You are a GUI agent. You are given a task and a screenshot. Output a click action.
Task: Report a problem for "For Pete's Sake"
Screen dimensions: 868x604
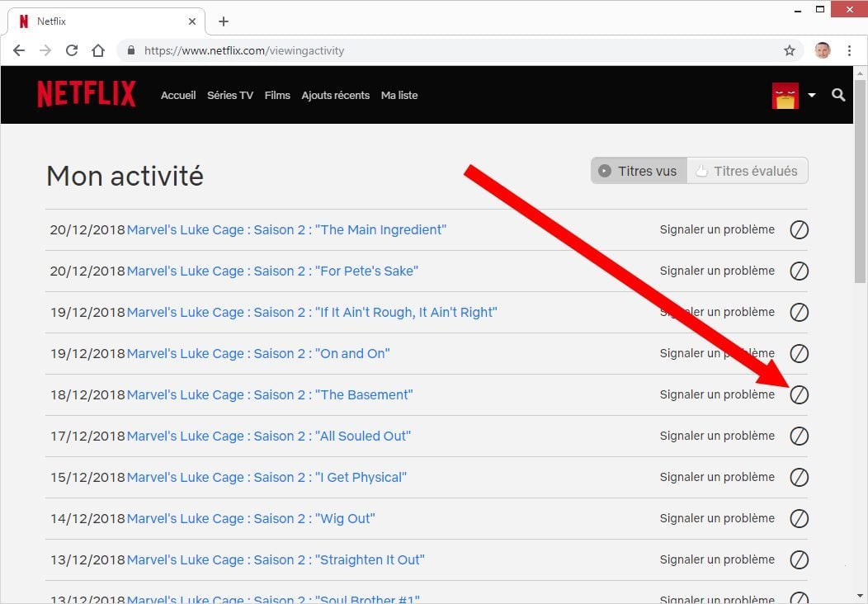pos(717,271)
